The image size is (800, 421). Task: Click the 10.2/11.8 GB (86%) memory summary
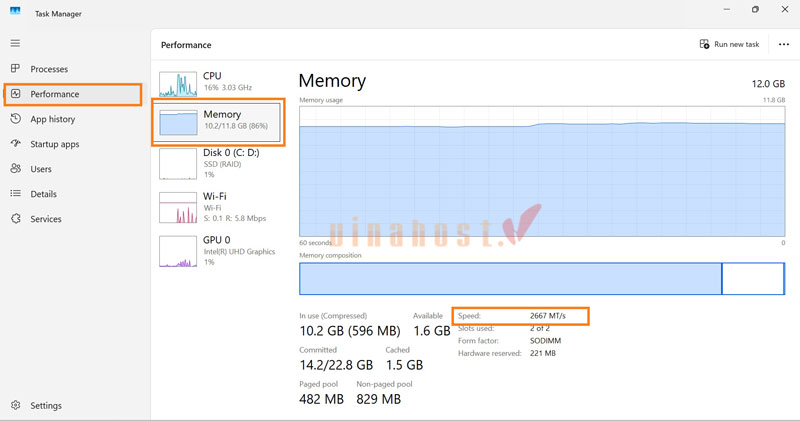click(x=236, y=126)
